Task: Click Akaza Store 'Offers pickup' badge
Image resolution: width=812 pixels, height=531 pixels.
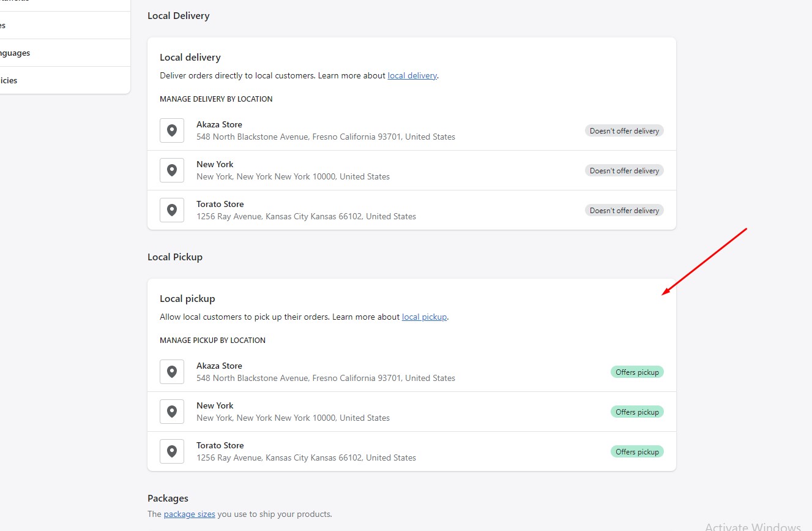Action: tap(637, 372)
